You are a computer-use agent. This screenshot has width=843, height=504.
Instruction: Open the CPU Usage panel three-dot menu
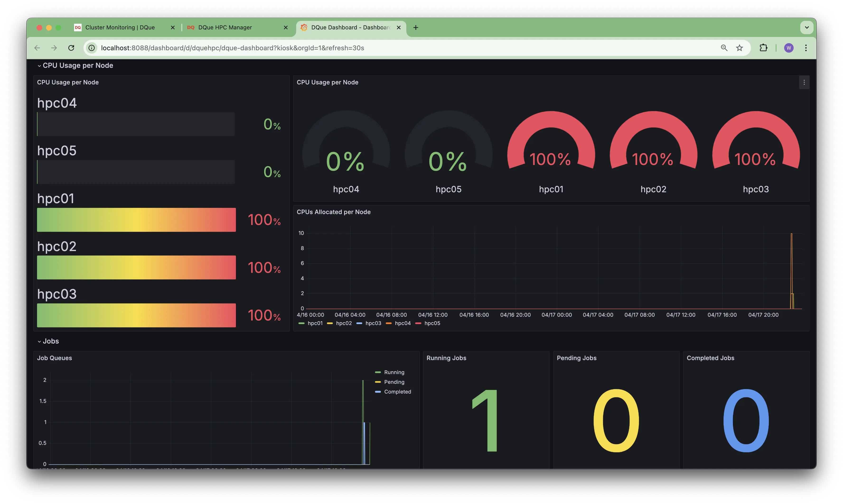804,82
